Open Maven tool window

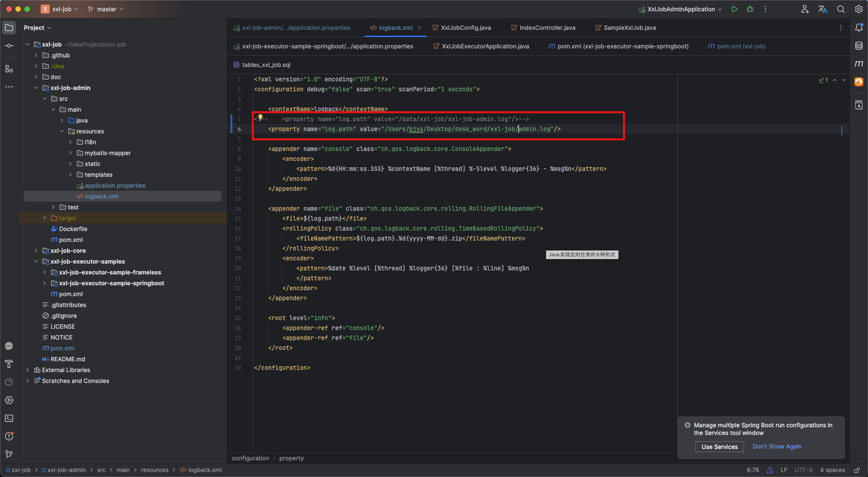point(859,64)
